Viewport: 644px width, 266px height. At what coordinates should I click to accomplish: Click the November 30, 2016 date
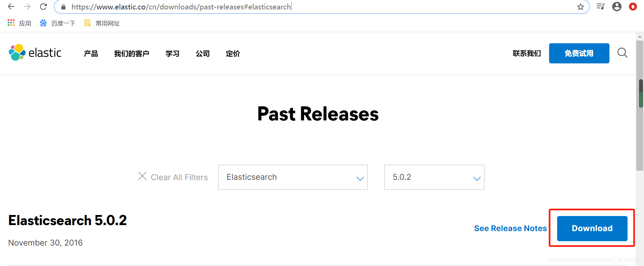coord(45,243)
